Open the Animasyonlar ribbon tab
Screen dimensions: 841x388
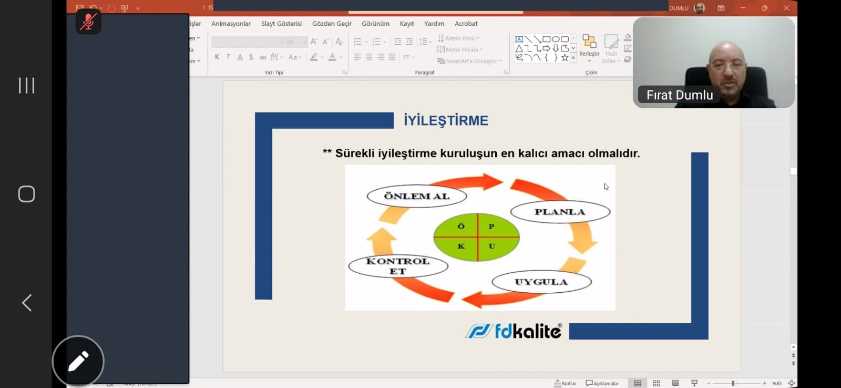pos(231,24)
